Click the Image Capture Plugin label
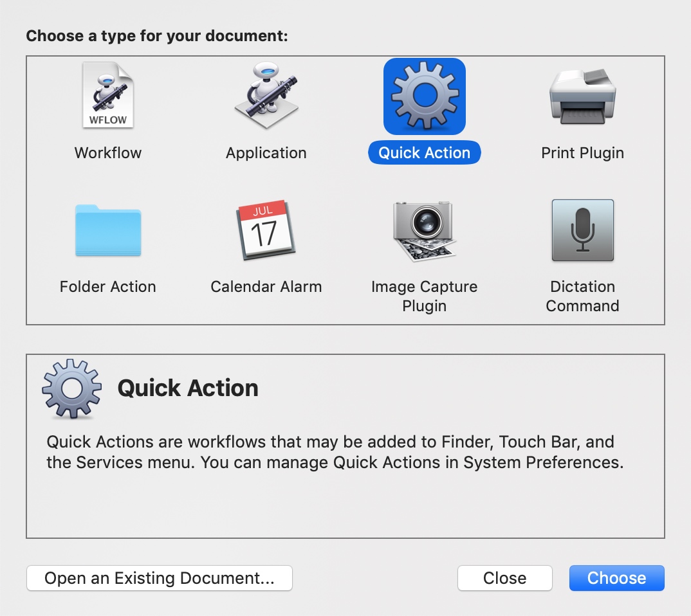The height and width of the screenshot is (616, 691). [425, 296]
